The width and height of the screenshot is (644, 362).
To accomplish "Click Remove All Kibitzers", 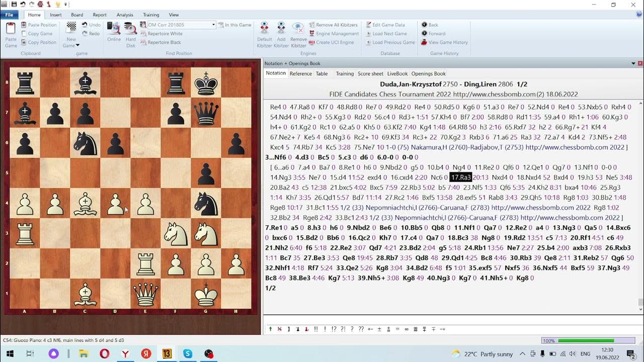I will [x=333, y=25].
